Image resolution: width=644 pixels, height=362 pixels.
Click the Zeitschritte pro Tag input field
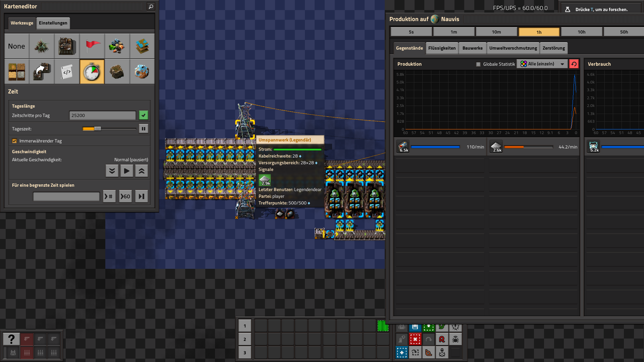coord(102,115)
